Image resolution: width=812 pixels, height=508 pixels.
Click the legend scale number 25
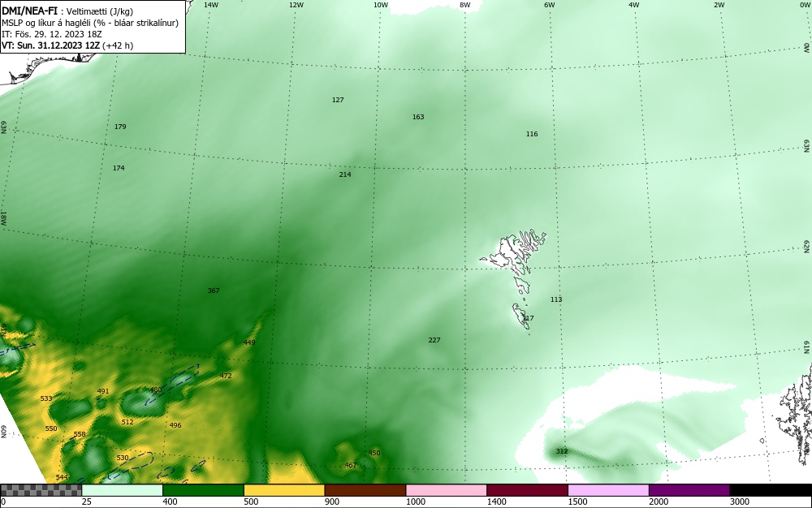(x=87, y=502)
